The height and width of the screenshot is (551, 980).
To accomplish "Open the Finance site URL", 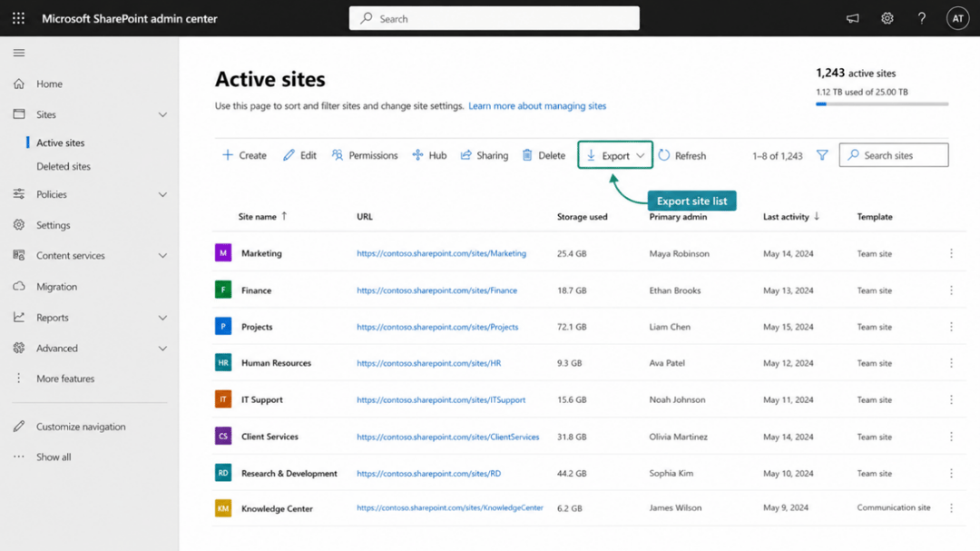I will (x=436, y=290).
